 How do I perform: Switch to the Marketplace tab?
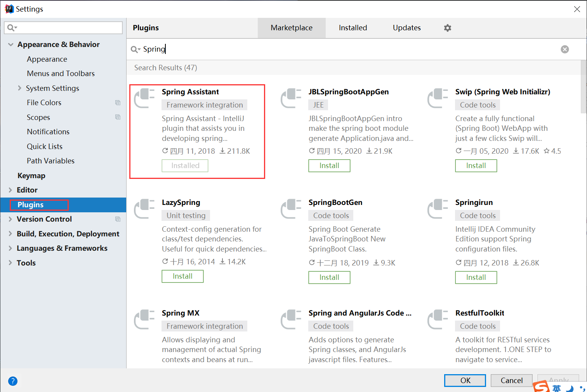click(x=292, y=28)
